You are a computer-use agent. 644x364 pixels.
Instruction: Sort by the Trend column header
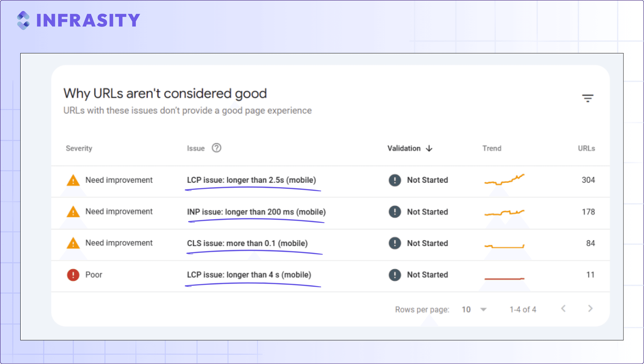tap(492, 148)
